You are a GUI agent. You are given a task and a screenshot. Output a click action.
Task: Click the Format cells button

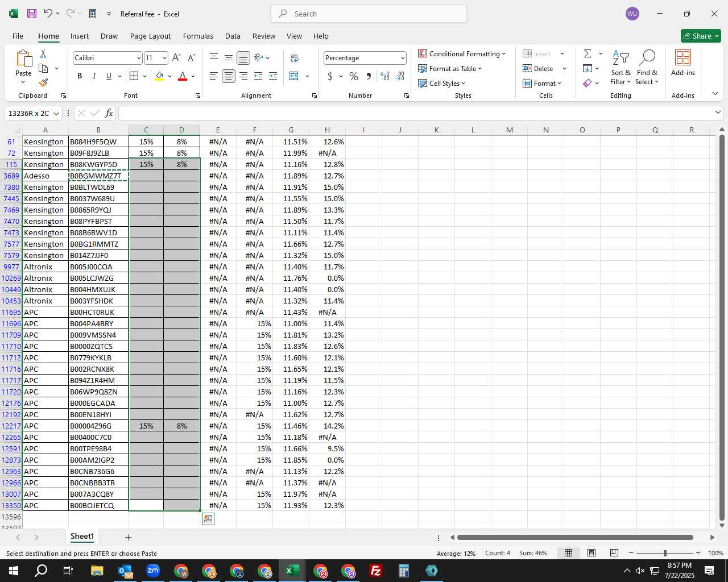click(x=542, y=83)
